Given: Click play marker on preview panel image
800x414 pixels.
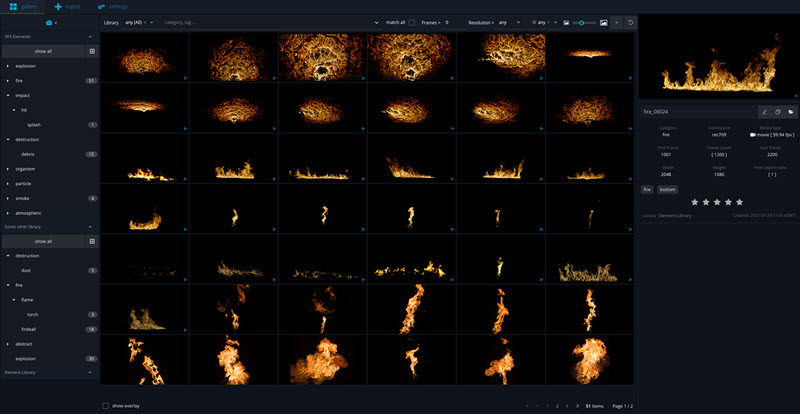Looking at the screenshot, I should (796, 95).
